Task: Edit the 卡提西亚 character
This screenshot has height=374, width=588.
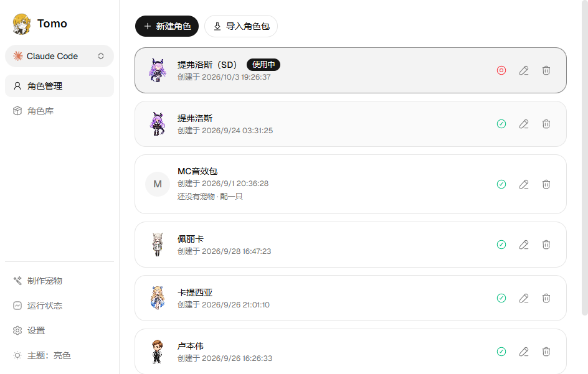Action: coord(524,298)
